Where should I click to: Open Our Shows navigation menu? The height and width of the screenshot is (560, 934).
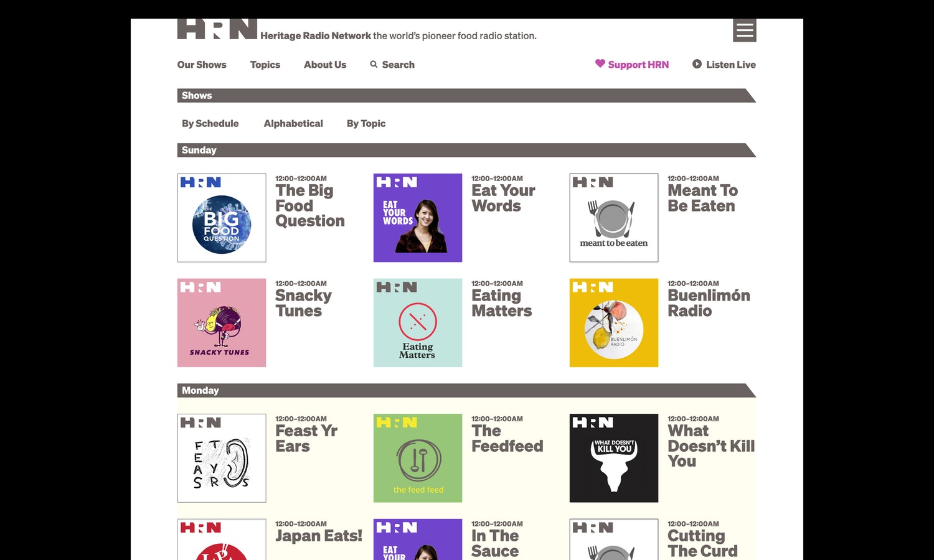tap(202, 65)
